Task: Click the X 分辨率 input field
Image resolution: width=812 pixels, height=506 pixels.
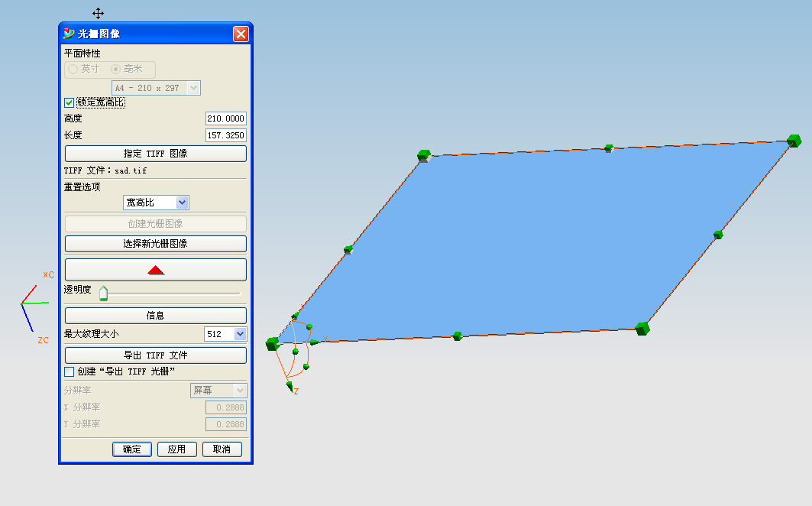Action: pos(226,407)
